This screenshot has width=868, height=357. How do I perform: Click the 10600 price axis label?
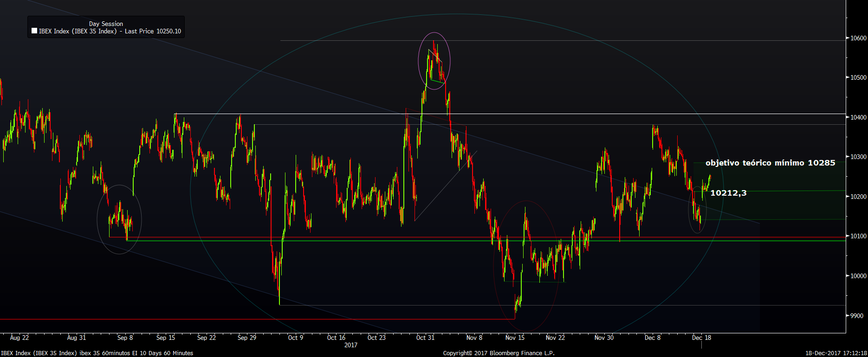click(858, 38)
